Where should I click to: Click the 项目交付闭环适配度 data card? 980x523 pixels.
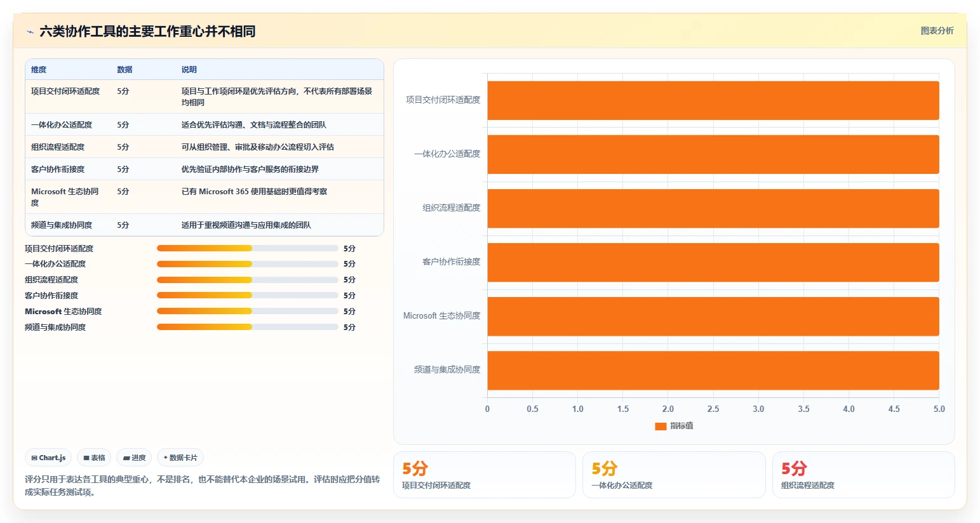coord(485,475)
